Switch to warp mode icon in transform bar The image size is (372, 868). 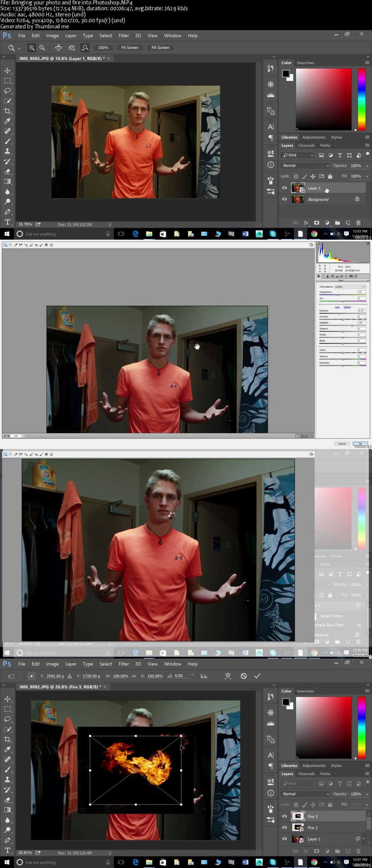228,676
